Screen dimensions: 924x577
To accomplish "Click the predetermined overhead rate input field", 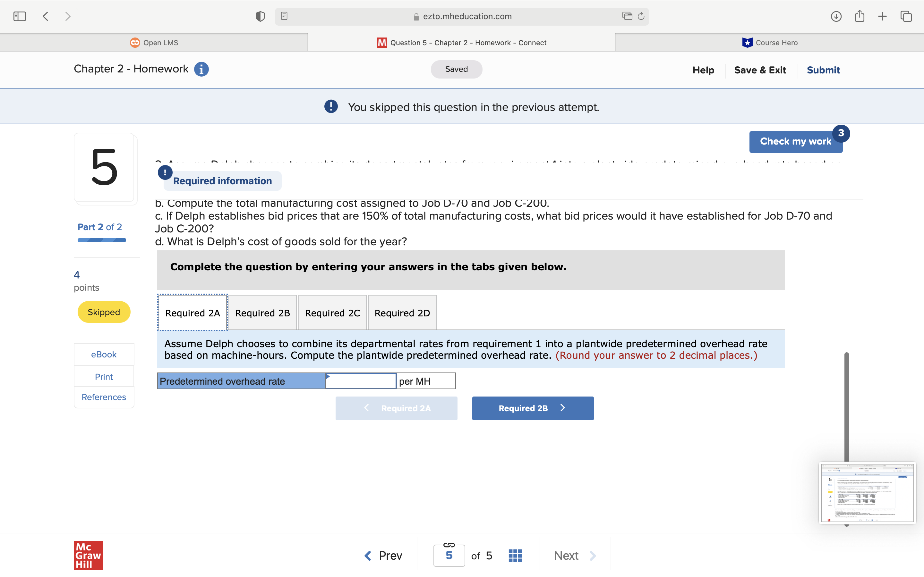I will [x=361, y=381].
